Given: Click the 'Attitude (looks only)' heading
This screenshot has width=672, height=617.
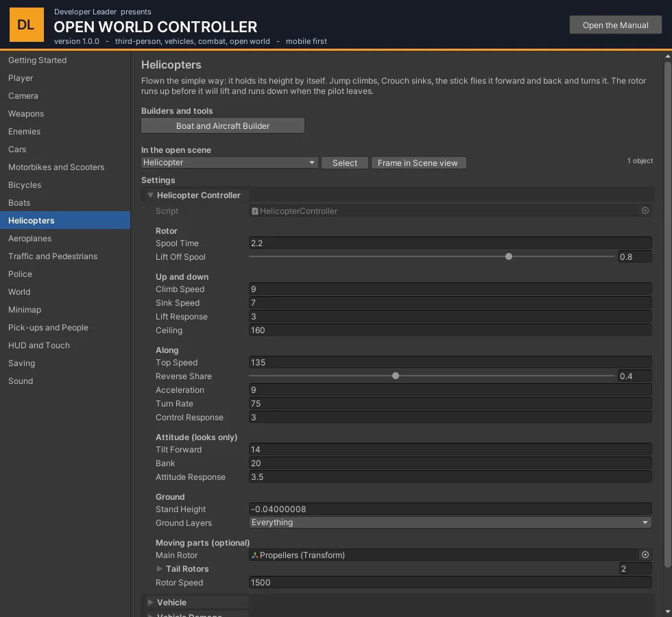Looking at the screenshot, I should [196, 437].
